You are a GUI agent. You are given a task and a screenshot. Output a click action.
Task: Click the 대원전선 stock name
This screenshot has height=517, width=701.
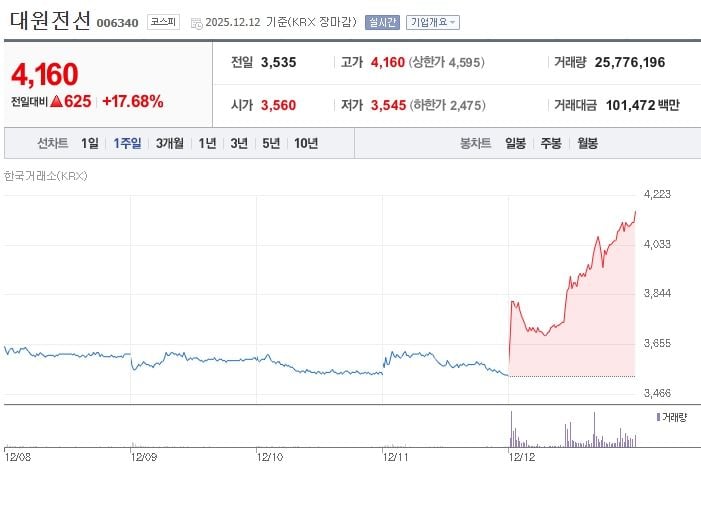click(x=48, y=19)
